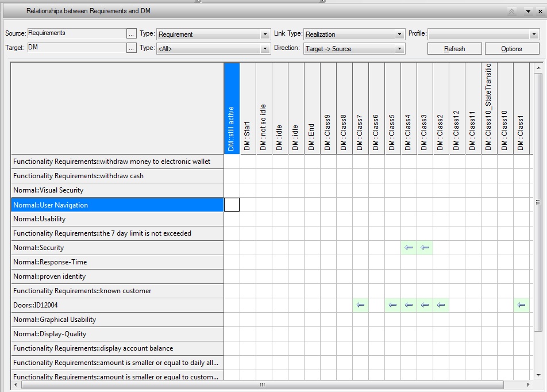547x392 pixels.
Task: Select column header DM::End
Action: click(312, 108)
